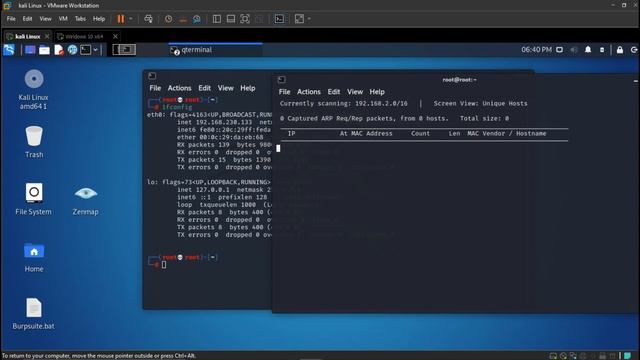Toggle the VMware library sidebar
640x360 pixels.
[217, 19]
